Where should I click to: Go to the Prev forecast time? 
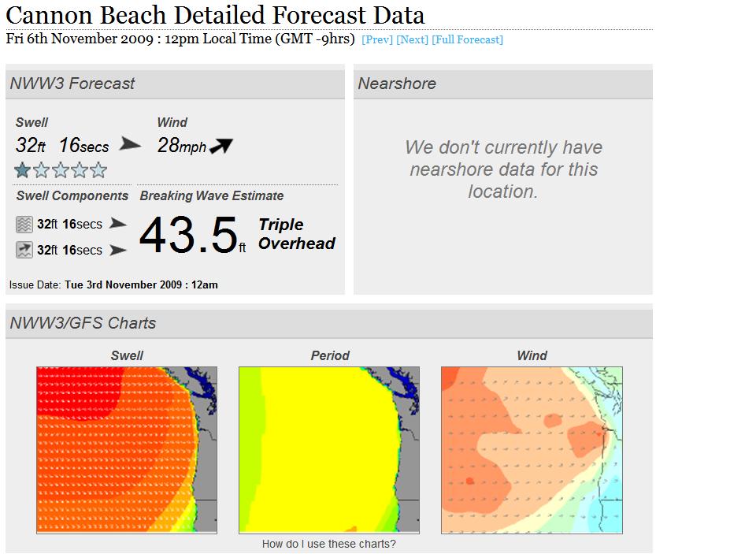tap(376, 39)
